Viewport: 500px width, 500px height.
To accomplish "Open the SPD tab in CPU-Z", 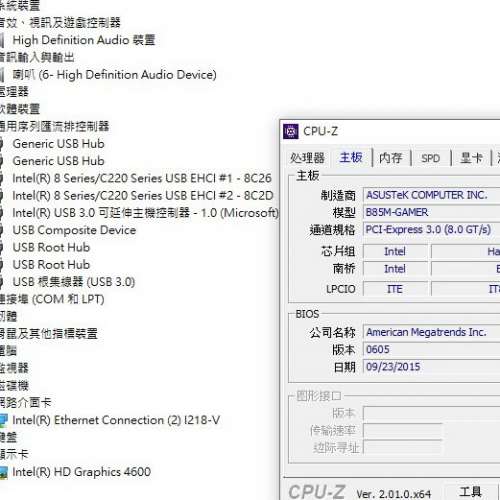I will (x=430, y=158).
